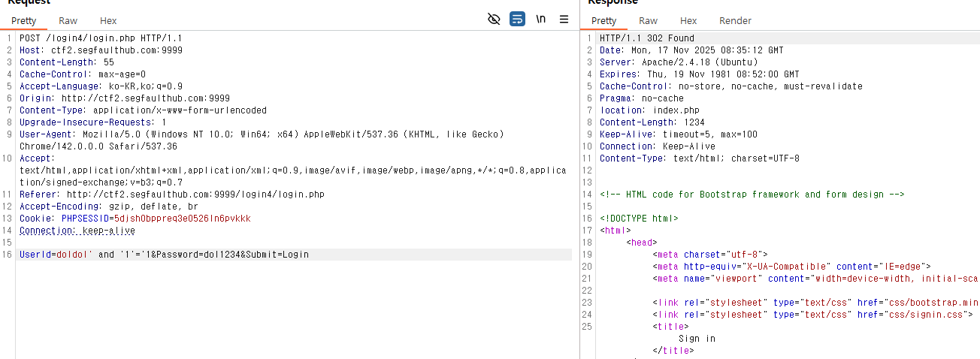The width and height of the screenshot is (980, 359).
Task: Switch to the Request Hex tab
Action: (107, 21)
